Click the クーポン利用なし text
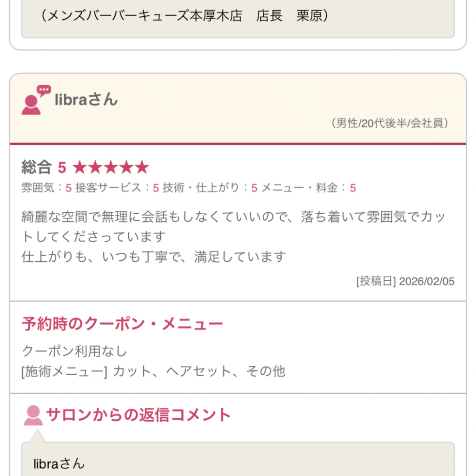This screenshot has height=476, width=476. tap(74, 351)
